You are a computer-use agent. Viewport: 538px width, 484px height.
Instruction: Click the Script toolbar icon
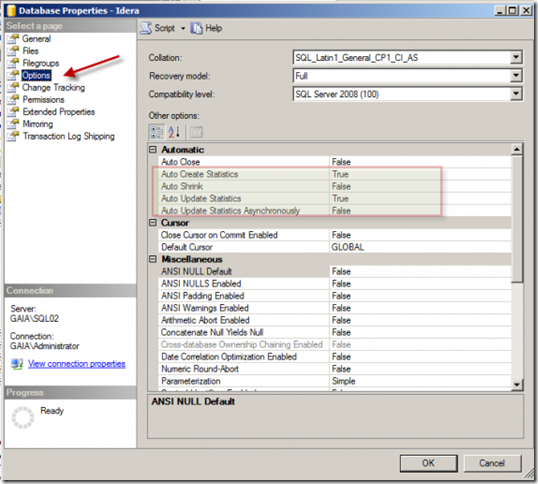pyautogui.click(x=146, y=28)
